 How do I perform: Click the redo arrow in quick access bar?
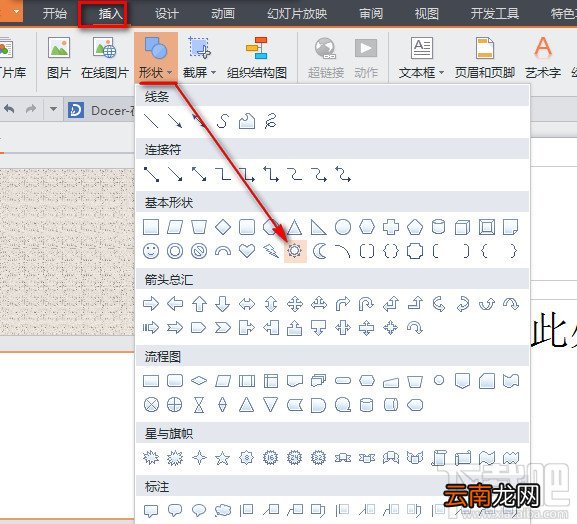coord(31,109)
